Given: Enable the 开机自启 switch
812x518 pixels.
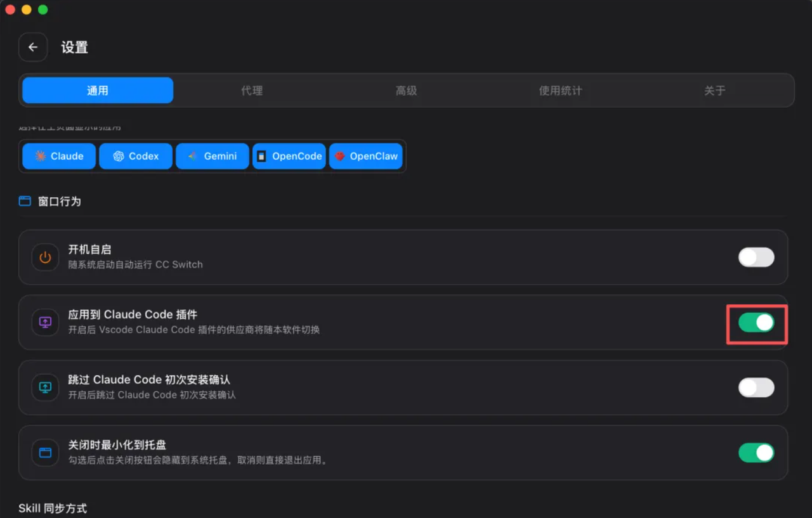Looking at the screenshot, I should tap(756, 257).
